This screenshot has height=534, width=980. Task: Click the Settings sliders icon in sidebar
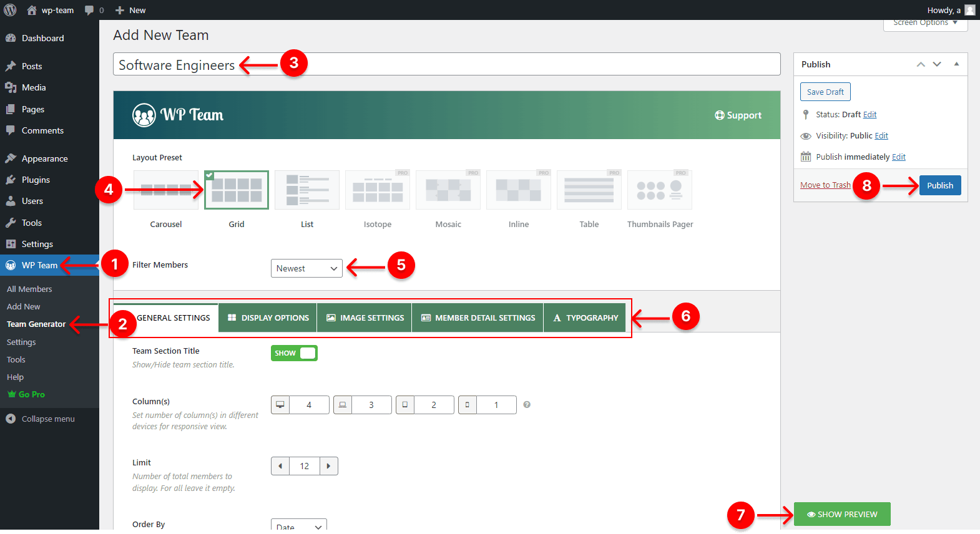[11, 244]
